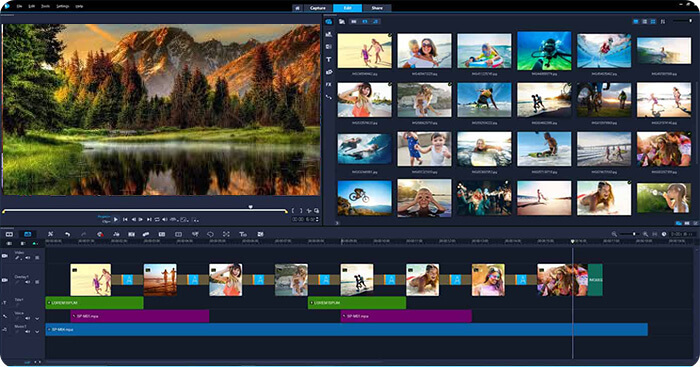The height and width of the screenshot is (367, 700).
Task: Switch library to list view
Action: pyautogui.click(x=645, y=21)
